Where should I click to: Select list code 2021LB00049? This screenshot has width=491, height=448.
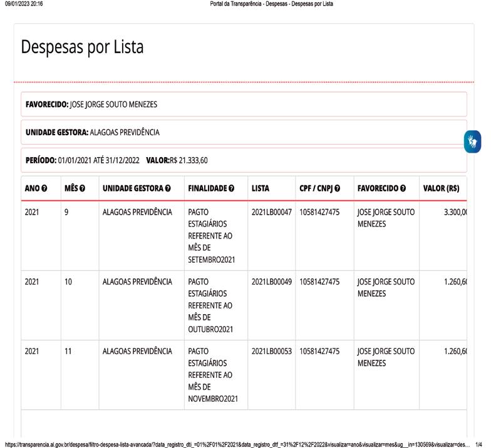(272, 282)
